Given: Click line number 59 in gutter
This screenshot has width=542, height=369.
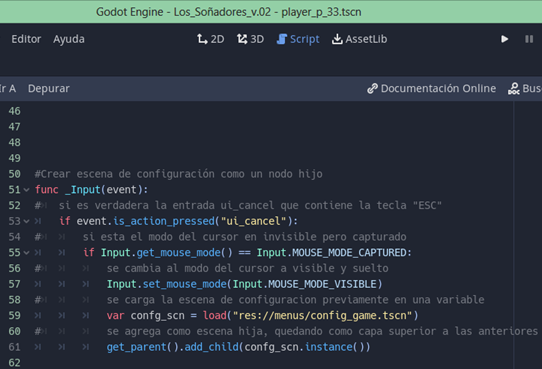Looking at the screenshot, I should 15,315.
